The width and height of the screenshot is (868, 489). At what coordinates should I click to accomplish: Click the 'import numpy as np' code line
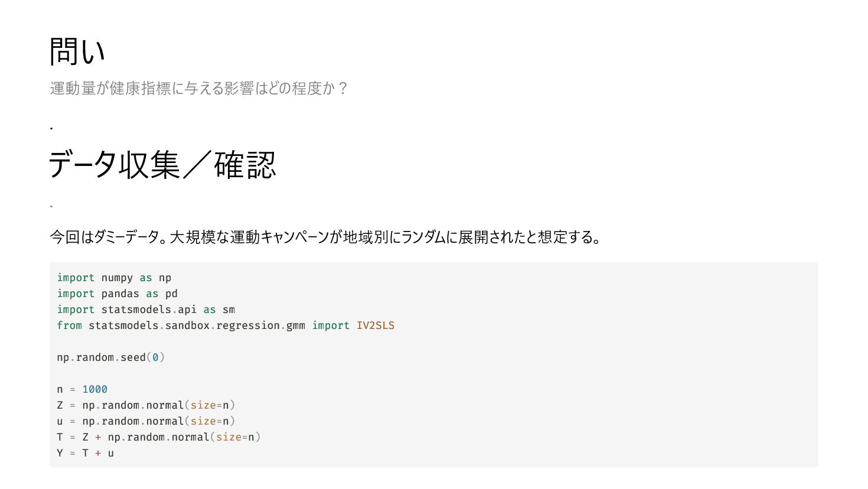coord(114,278)
